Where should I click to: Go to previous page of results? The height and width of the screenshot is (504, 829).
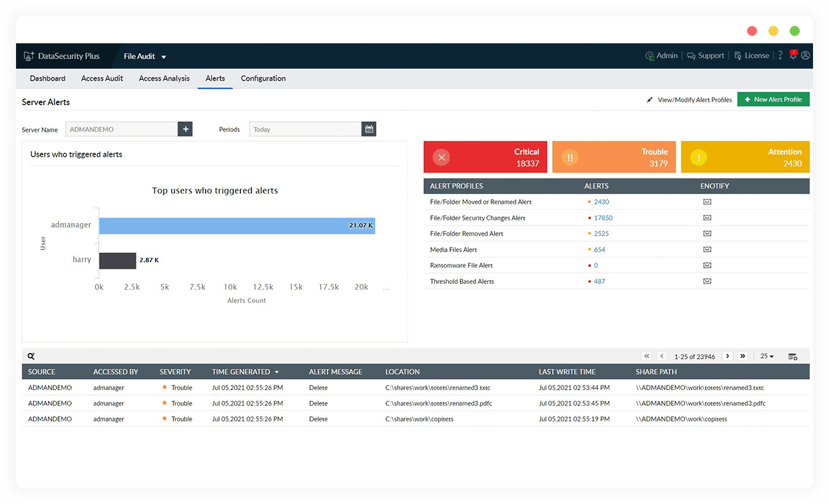click(662, 356)
